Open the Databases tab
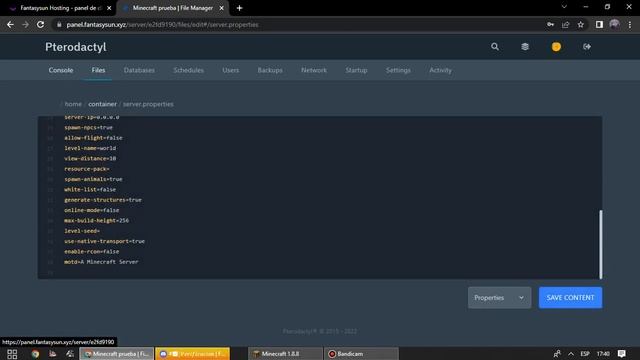Viewport: 640px width, 360px height. point(139,70)
